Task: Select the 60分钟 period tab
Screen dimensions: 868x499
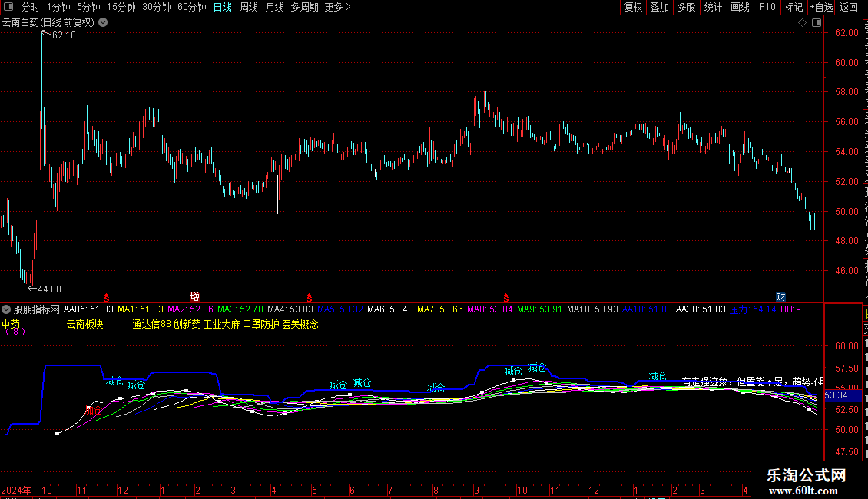Action: pos(192,7)
